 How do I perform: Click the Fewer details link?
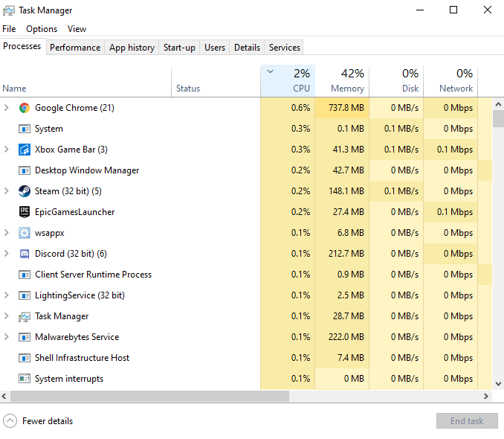click(48, 421)
